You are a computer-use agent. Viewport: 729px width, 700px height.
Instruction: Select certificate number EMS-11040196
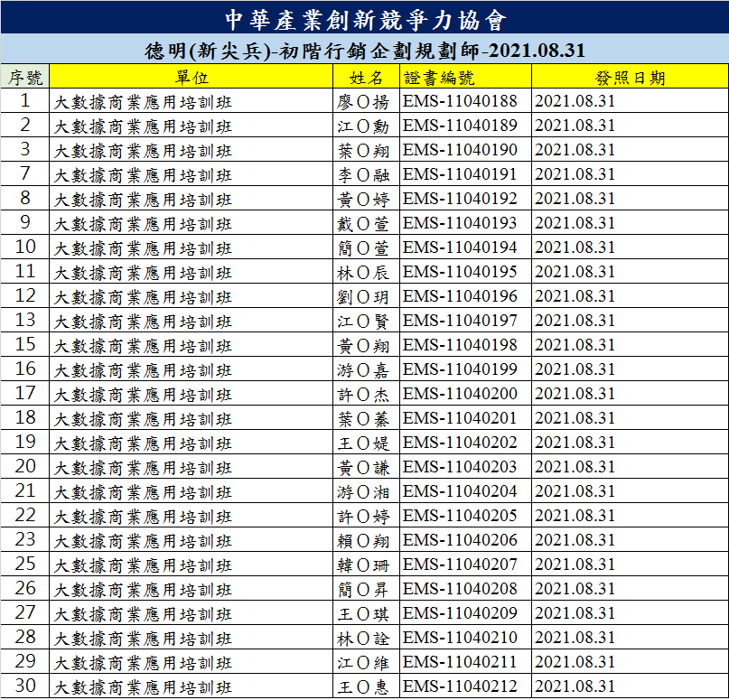[459, 296]
